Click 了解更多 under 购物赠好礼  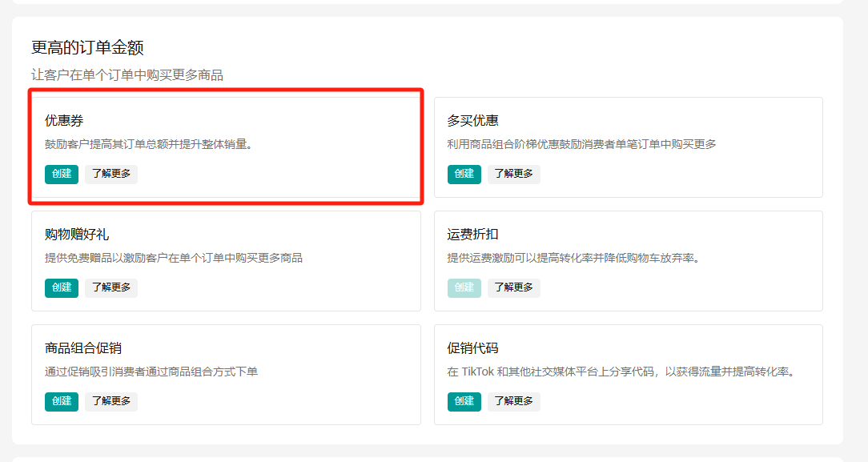[111, 287]
